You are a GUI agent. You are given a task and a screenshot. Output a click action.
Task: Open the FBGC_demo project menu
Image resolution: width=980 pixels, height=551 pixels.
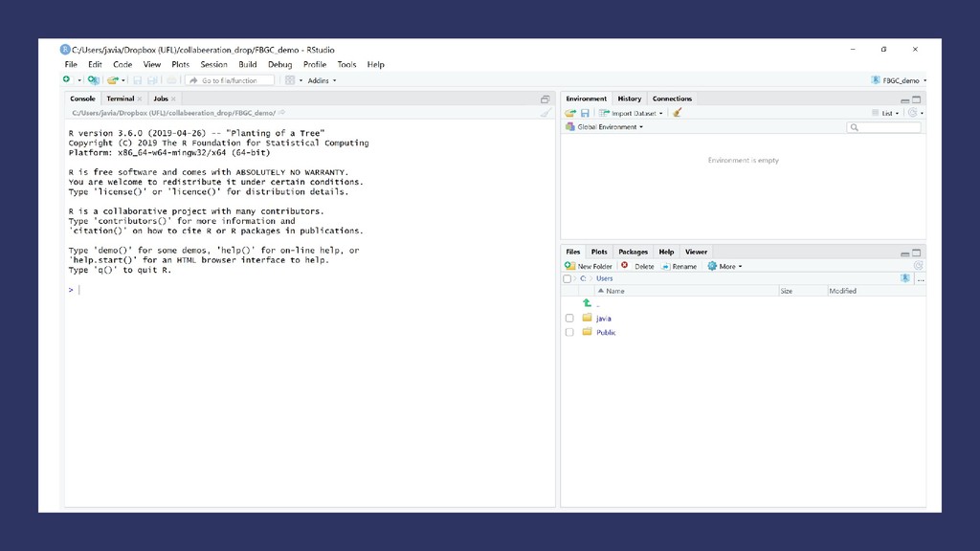click(899, 80)
